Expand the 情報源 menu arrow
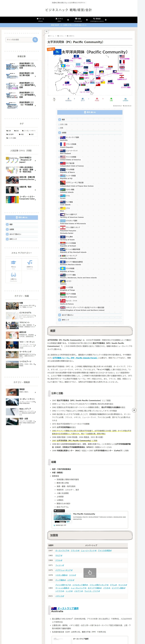This screenshot has height=644, width=145. coord(106,20)
